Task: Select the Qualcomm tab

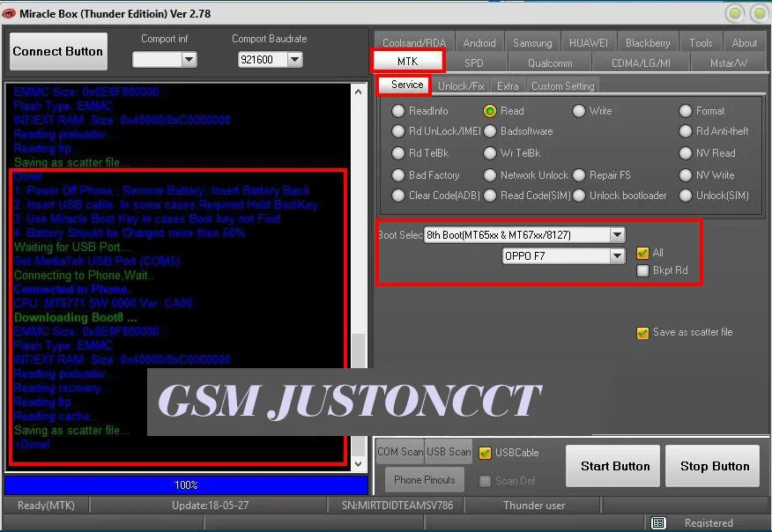Action: click(550, 63)
